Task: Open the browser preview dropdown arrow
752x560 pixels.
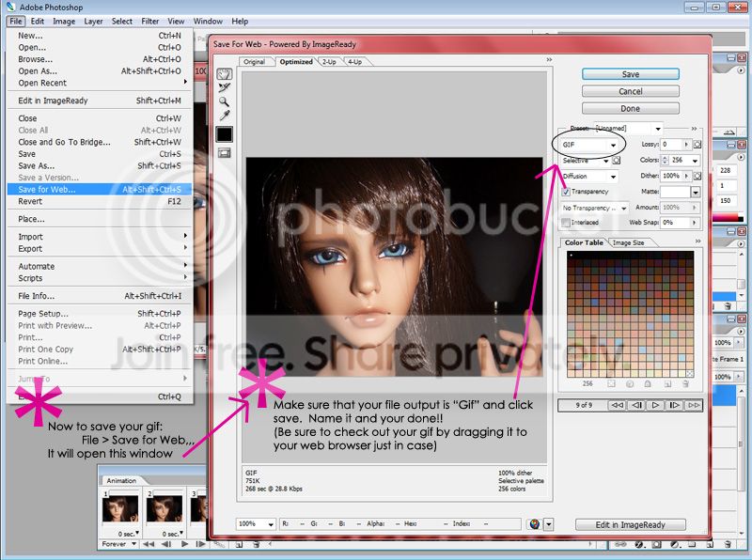Action: pos(549,524)
